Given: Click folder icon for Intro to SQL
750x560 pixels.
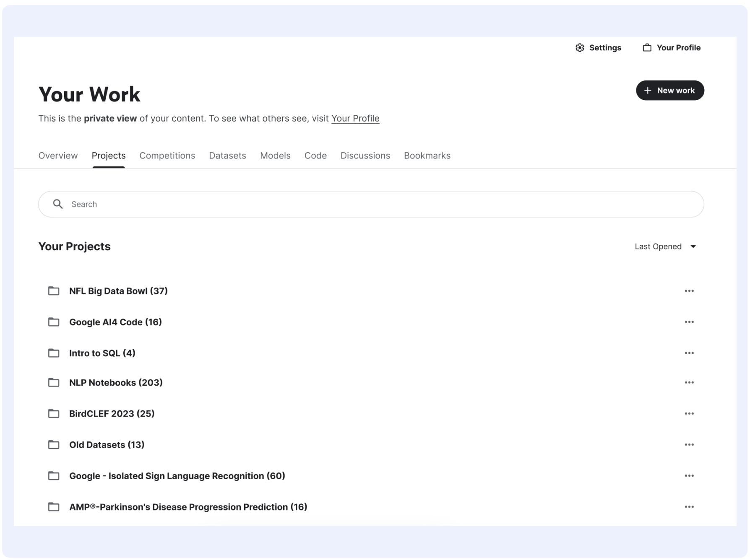Looking at the screenshot, I should [54, 353].
